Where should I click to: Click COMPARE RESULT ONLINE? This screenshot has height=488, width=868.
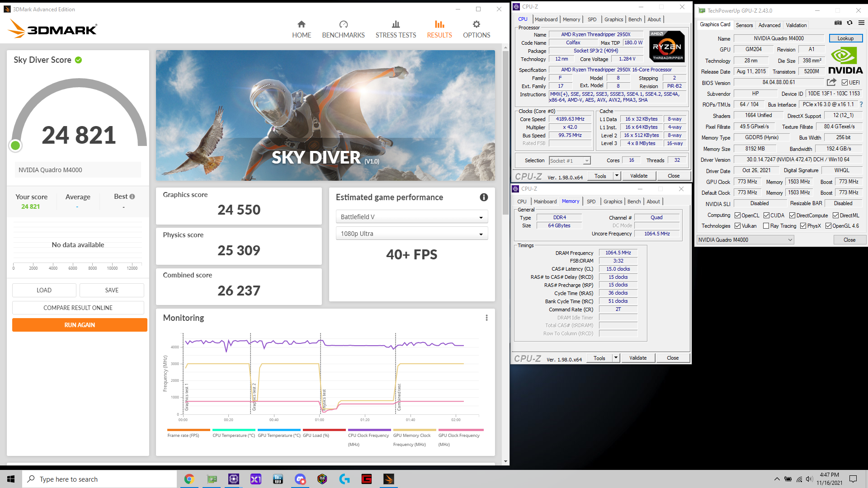[78, 308]
